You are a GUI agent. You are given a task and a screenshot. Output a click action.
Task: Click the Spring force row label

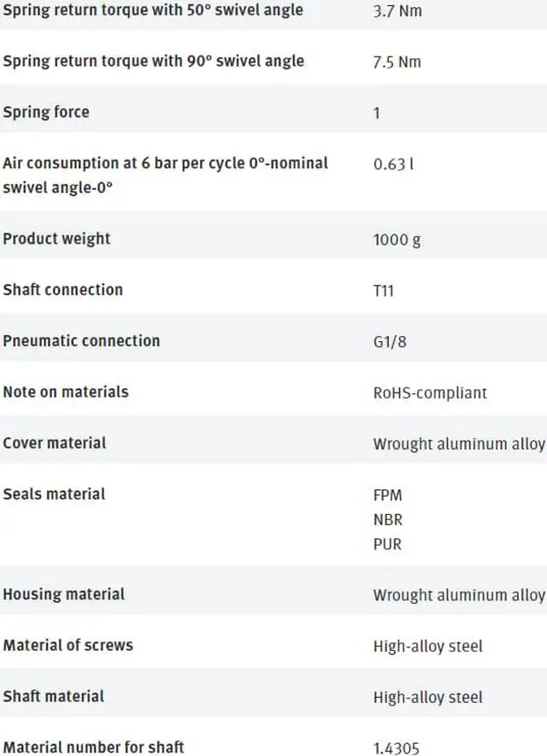pyautogui.click(x=46, y=112)
